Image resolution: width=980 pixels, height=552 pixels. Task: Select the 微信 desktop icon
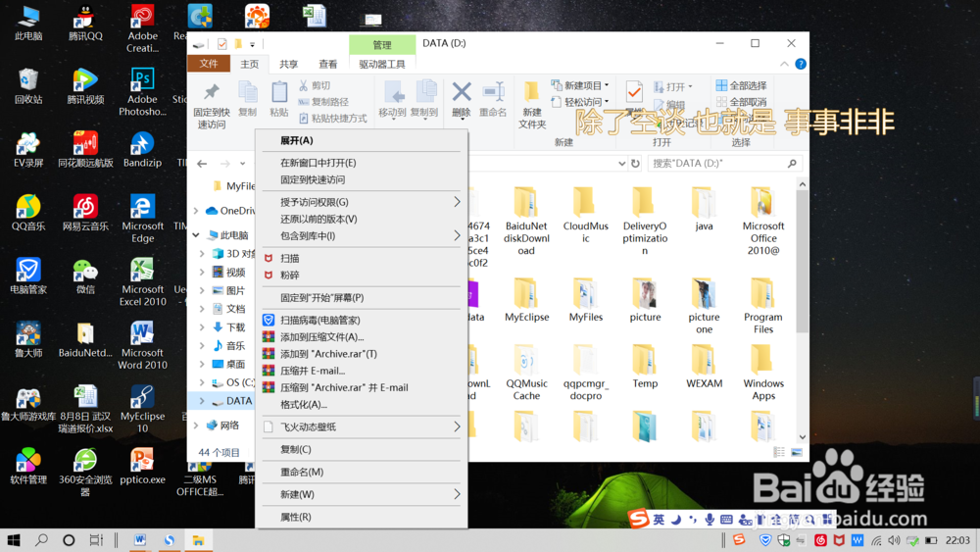[x=85, y=276]
